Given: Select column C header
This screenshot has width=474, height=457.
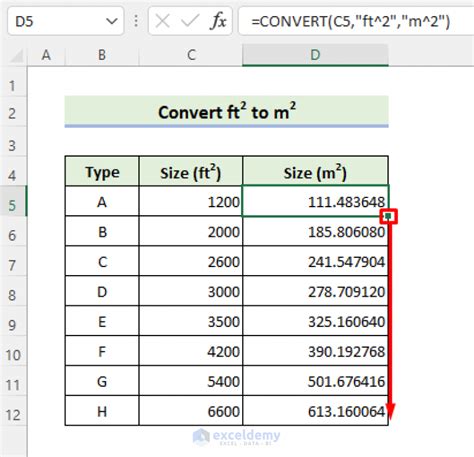Looking at the screenshot, I should [x=191, y=55].
